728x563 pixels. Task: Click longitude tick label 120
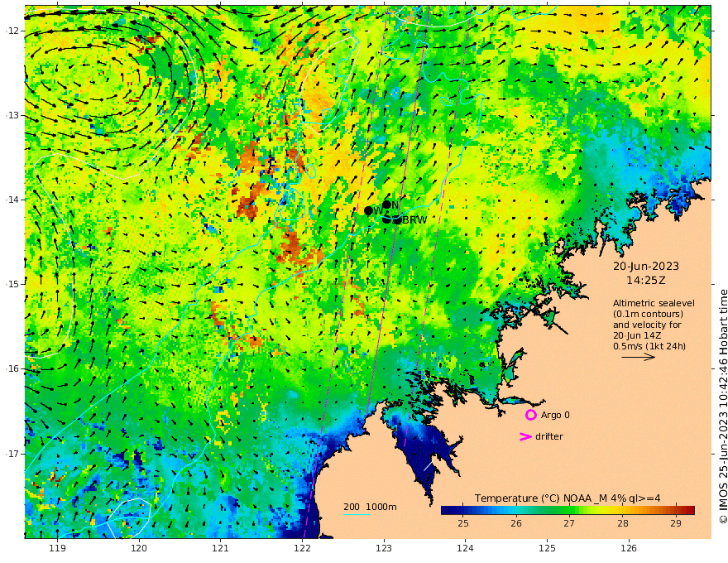click(139, 549)
